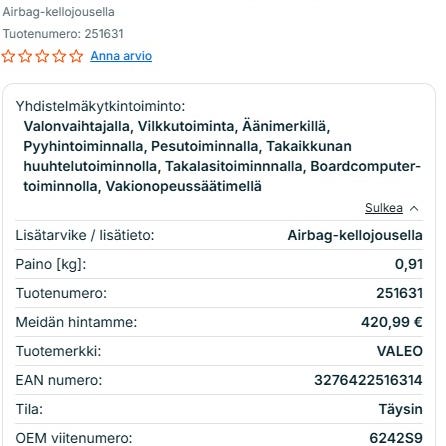Click the price 420,99 € value
The height and width of the screenshot is (446, 446).
pyautogui.click(x=392, y=322)
